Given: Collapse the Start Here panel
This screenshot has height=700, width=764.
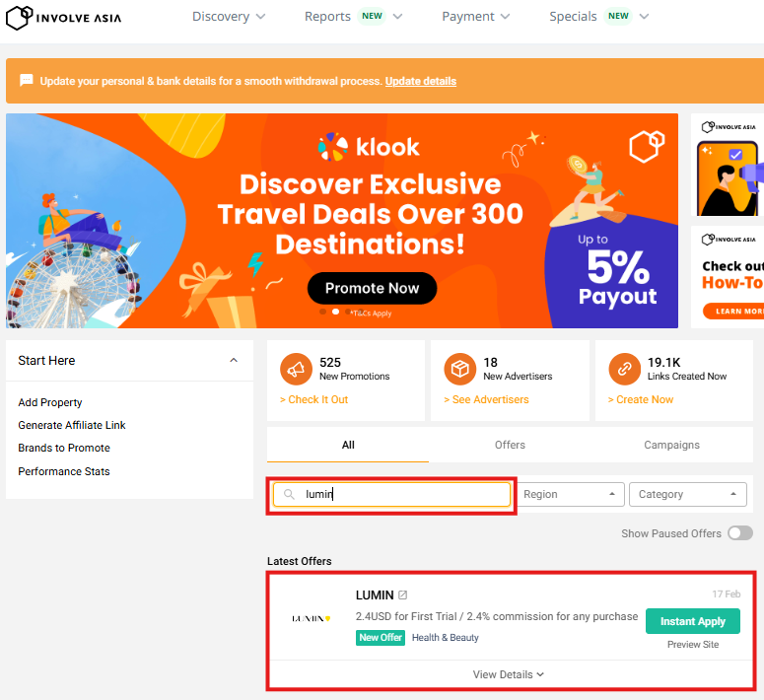Looking at the screenshot, I should 234,361.
